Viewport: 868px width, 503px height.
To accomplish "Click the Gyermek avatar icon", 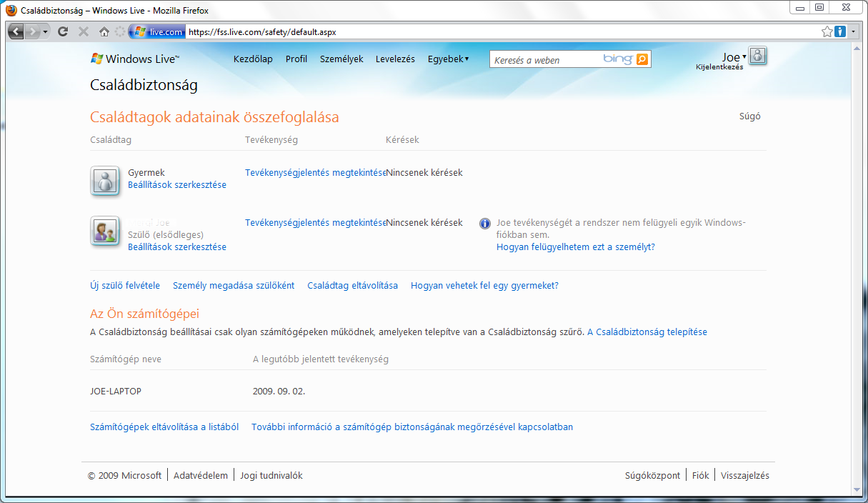I will 105,181.
